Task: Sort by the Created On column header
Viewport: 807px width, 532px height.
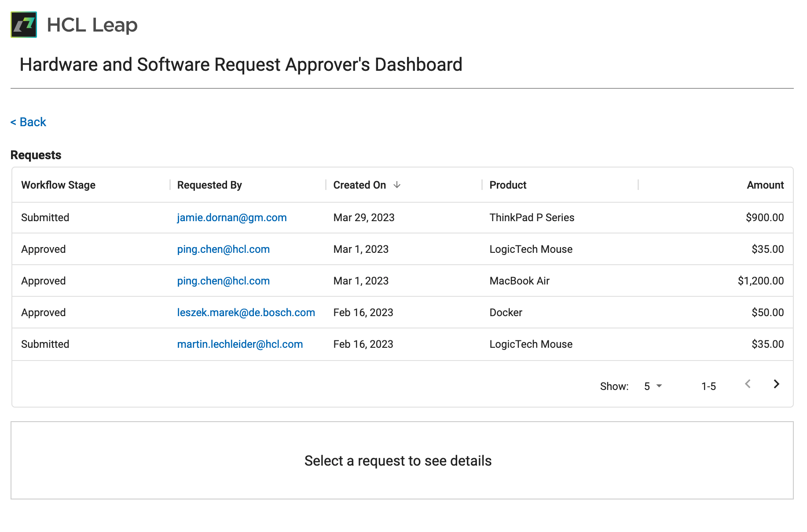Action: [x=359, y=185]
